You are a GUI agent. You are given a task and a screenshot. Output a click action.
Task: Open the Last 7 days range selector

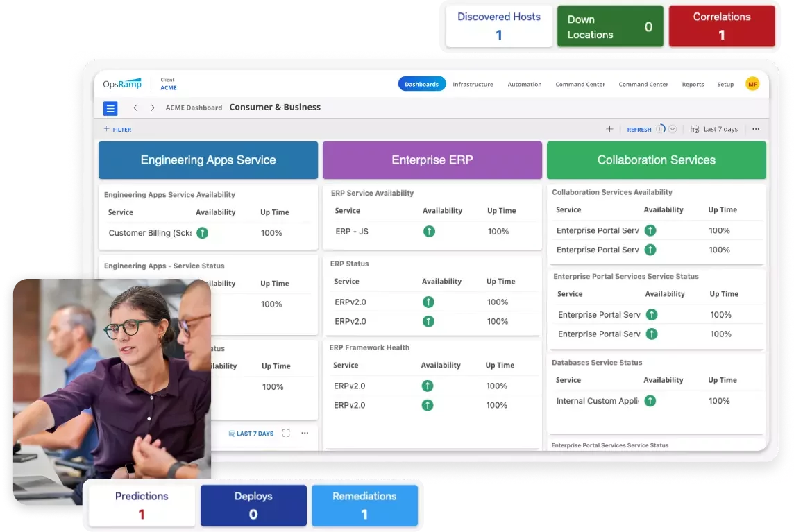(714, 129)
